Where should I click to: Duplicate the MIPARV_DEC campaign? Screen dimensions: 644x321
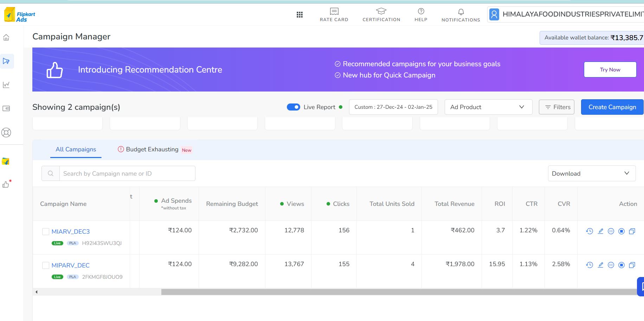coord(632,265)
